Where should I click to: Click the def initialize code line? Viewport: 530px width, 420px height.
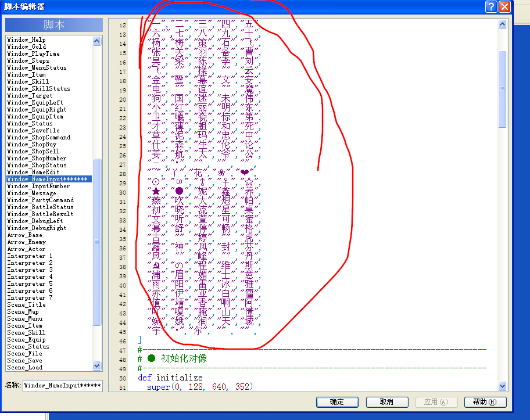pyautogui.click(x=170, y=378)
